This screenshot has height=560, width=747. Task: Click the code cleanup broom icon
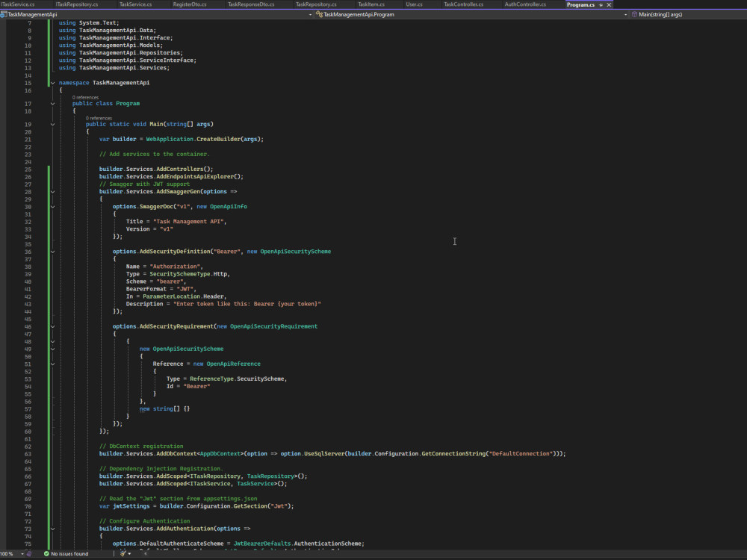click(x=123, y=554)
